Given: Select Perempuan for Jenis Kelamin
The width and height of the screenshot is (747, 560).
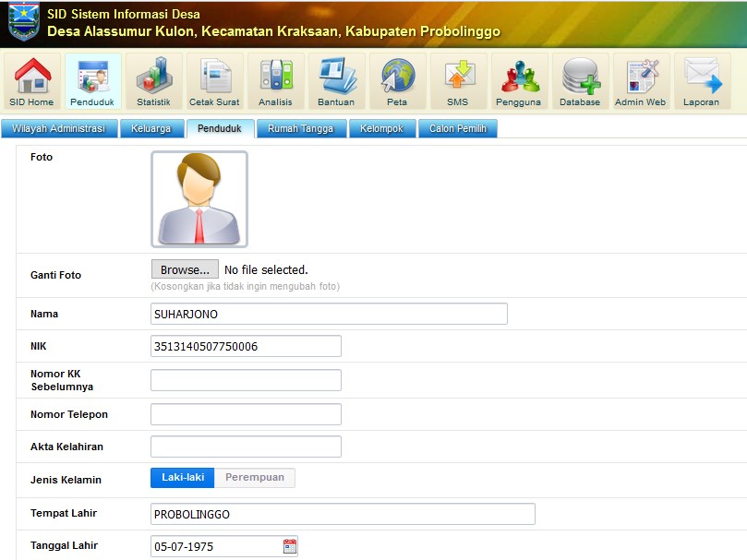Looking at the screenshot, I should coord(256,478).
